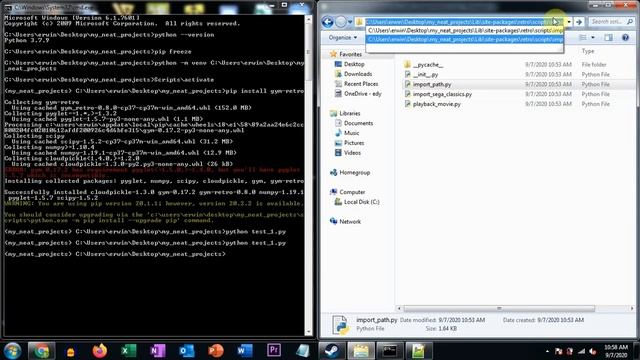The width and height of the screenshot is (640, 360).
Task: Select the __pycache__ folder
Action: [428, 64]
